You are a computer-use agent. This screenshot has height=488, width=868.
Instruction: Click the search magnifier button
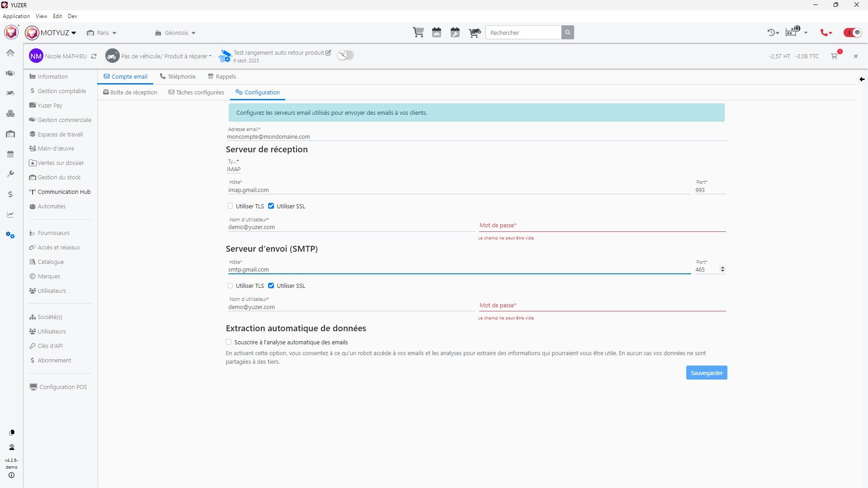point(567,33)
